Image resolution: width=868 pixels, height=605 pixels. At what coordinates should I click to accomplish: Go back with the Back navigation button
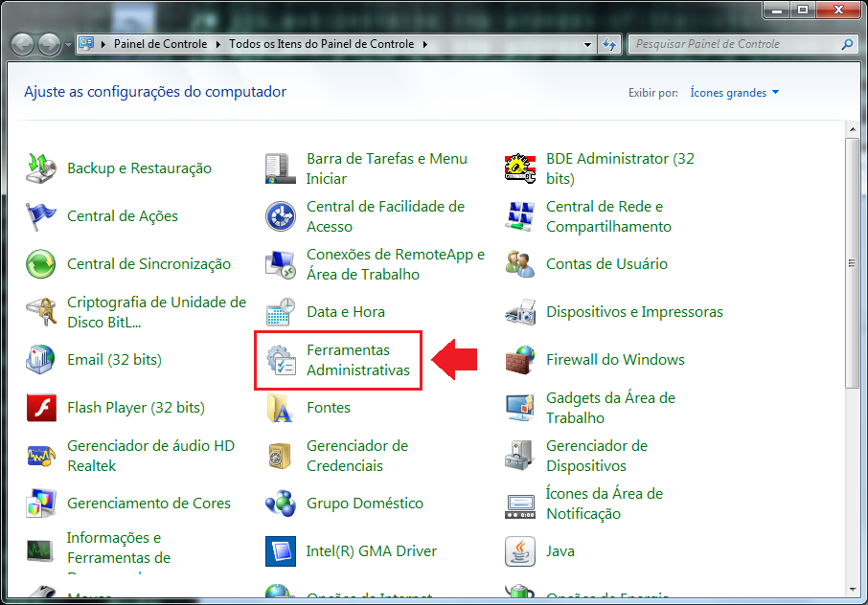pos(23,44)
